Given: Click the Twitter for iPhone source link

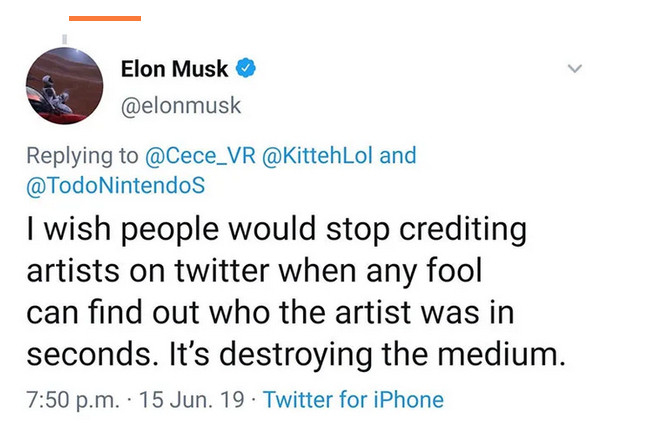Looking at the screenshot, I should (353, 400).
